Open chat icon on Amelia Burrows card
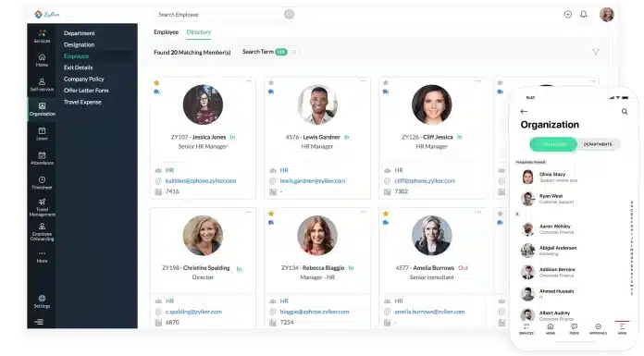The width and height of the screenshot is (644, 356). [386, 223]
